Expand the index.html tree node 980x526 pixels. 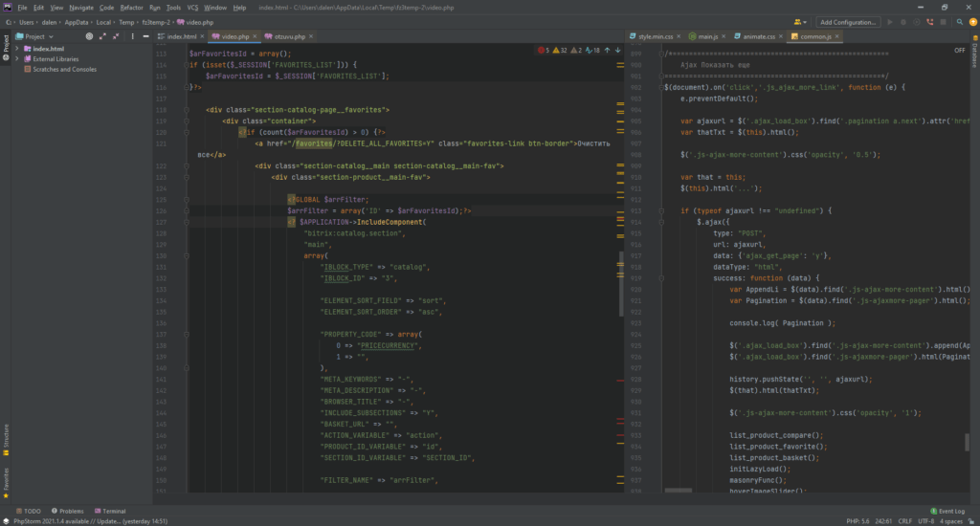(16, 49)
